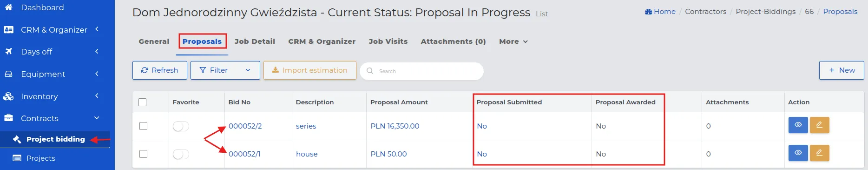The image size is (868, 170).
Task: Toggle favorite switch for bid 000052/1
Action: (x=181, y=154)
